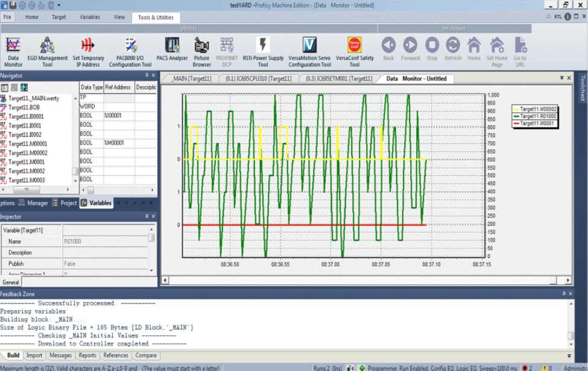Switch to the Variables ribbon tab
The height and width of the screenshot is (371, 588).
[x=90, y=17]
